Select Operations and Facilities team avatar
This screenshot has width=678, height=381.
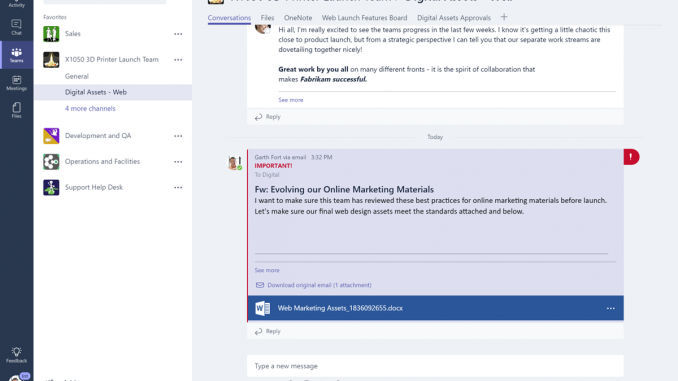point(51,162)
